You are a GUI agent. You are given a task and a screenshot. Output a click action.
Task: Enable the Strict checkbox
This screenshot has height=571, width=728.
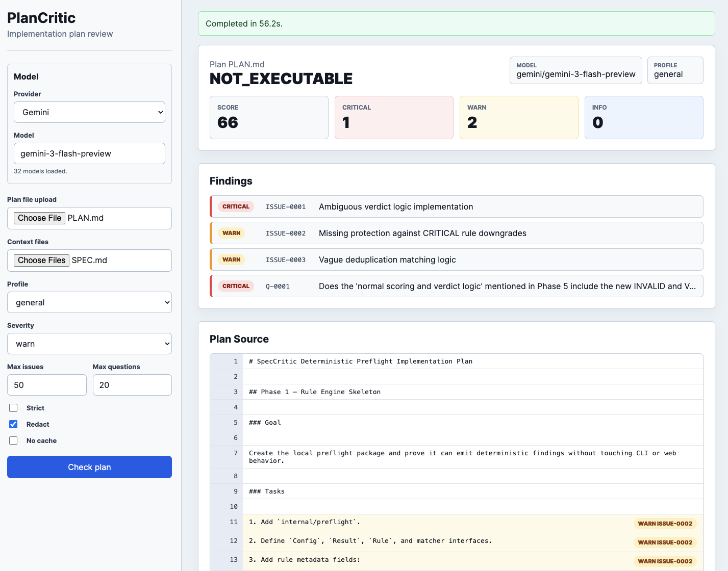click(x=13, y=408)
